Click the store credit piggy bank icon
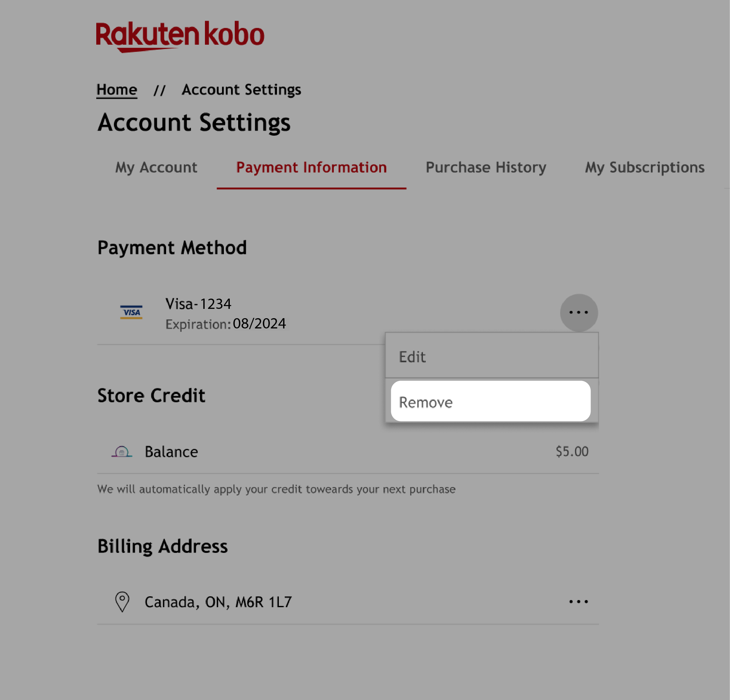 (x=121, y=451)
